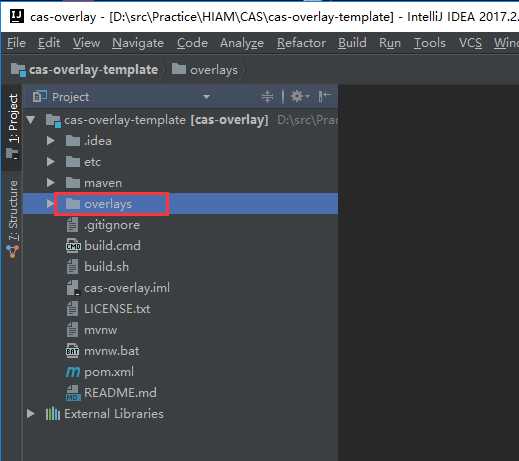Open the Run menu
This screenshot has height=461, width=519.
389,43
